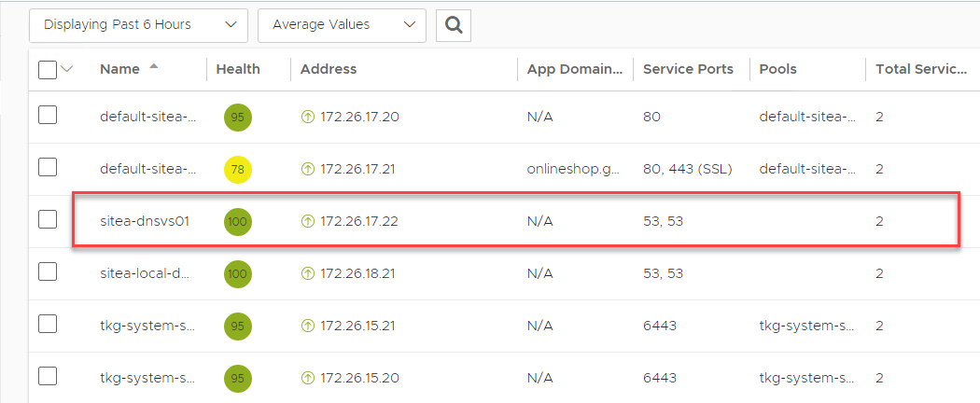This screenshot has width=980, height=403.
Task: Sort by the Health column header
Action: point(238,69)
